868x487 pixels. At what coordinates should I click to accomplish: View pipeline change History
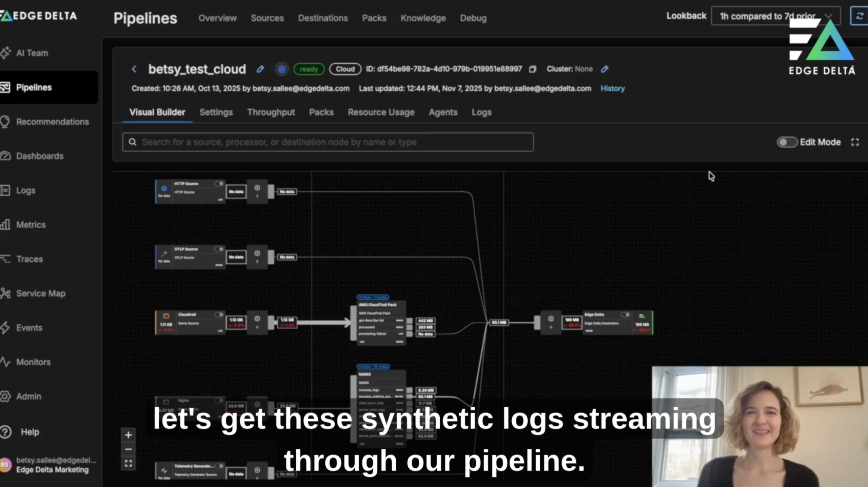click(x=612, y=88)
